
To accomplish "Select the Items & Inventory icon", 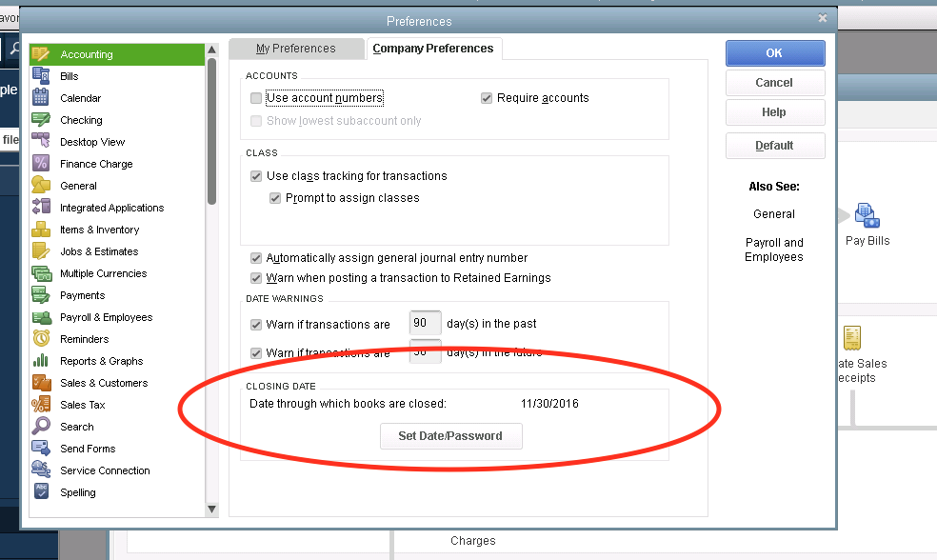I will [x=41, y=230].
